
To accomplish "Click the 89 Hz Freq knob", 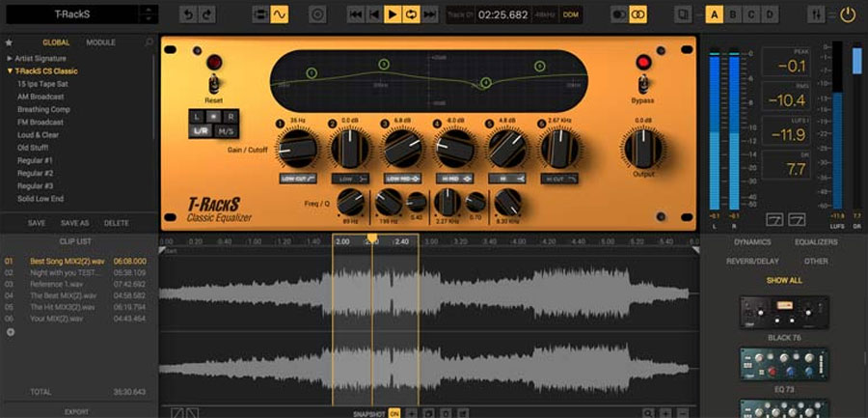I will click(x=350, y=203).
